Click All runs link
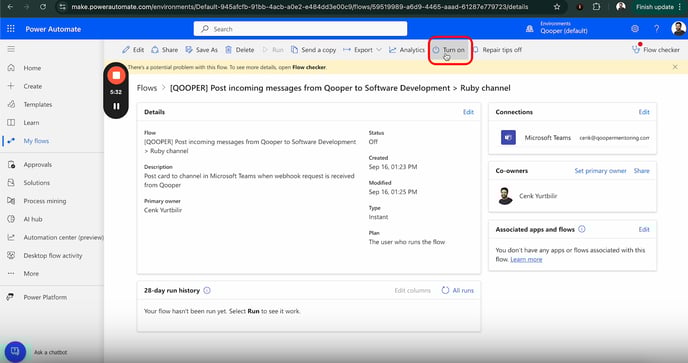688x363 pixels. click(458, 291)
